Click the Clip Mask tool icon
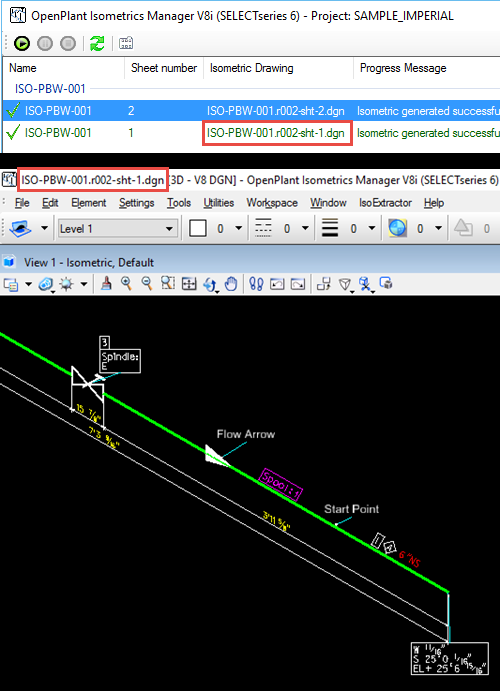Image resolution: width=500 pixels, height=691 pixels. 365,284
